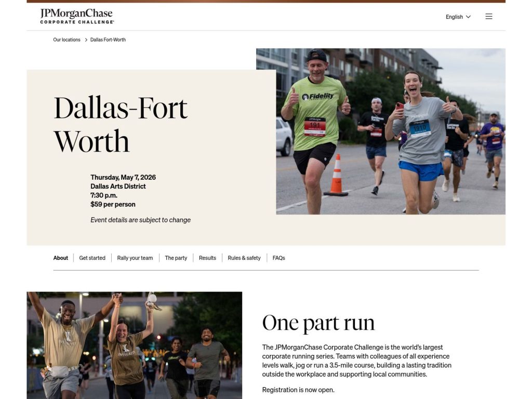This screenshot has width=532, height=399.
Task: Open the FAQs tab
Action: pyautogui.click(x=279, y=258)
